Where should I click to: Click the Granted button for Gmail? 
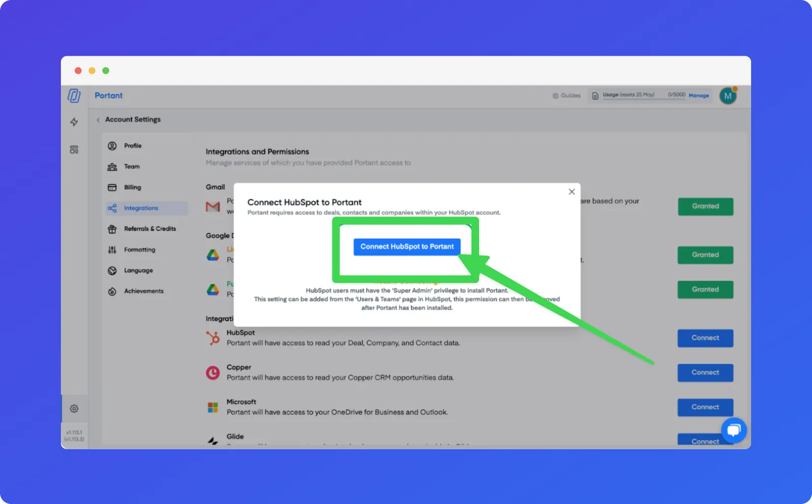(705, 206)
